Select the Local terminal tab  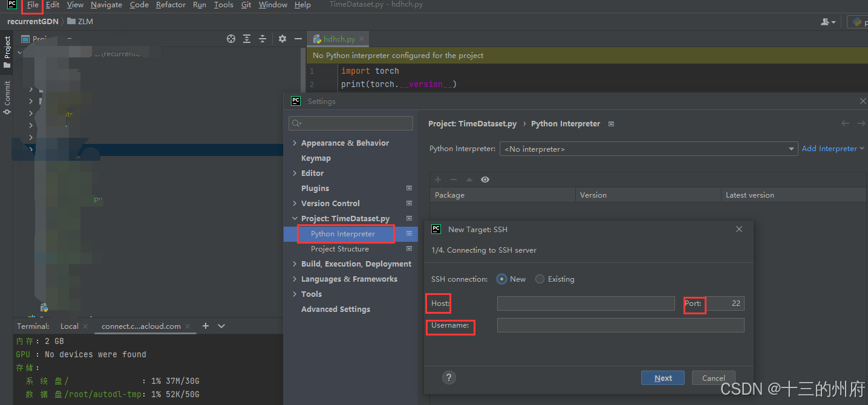click(70, 326)
